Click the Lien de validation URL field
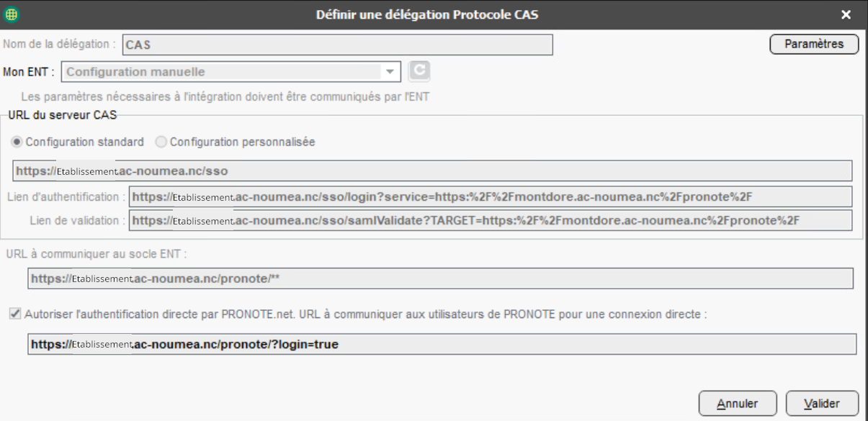The height and width of the screenshot is (421, 868). [490, 220]
